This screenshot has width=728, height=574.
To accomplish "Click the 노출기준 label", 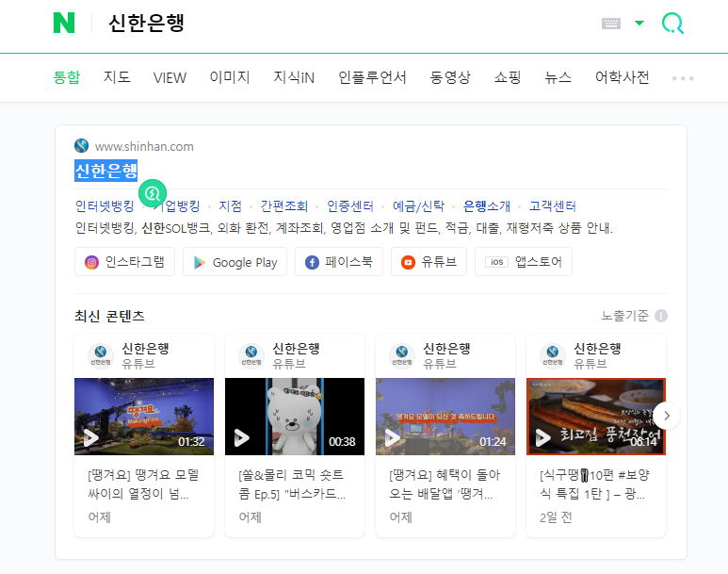I will [x=625, y=316].
